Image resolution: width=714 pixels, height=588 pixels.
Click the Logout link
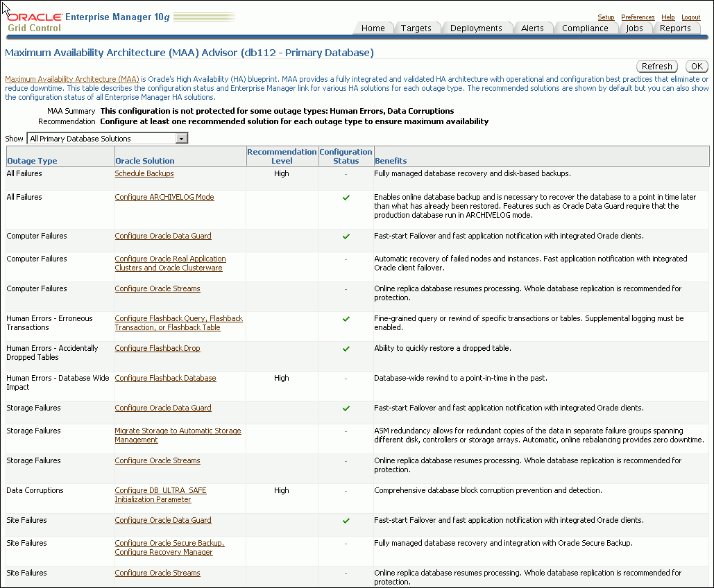[691, 17]
